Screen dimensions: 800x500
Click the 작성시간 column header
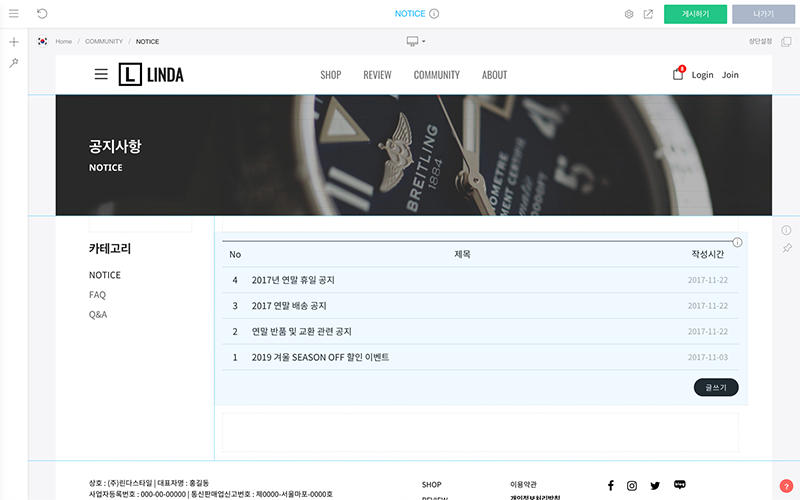[708, 254]
